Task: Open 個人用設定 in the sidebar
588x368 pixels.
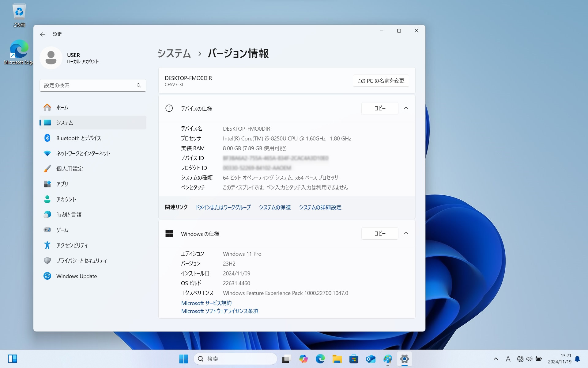Action: (93, 169)
